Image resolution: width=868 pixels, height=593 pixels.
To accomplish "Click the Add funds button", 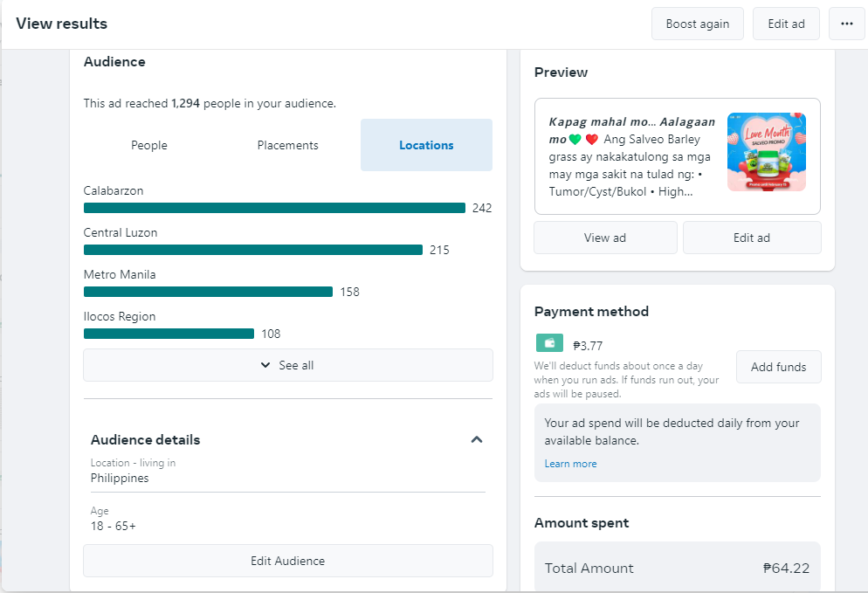I will [x=778, y=367].
